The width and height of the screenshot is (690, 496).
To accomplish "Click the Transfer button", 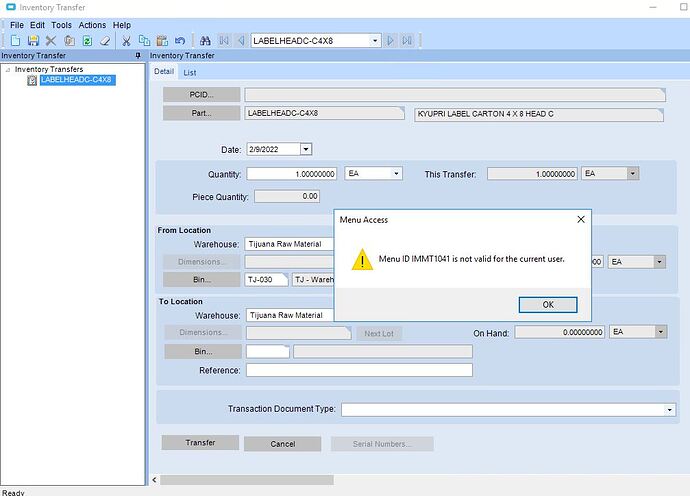I will [200, 443].
